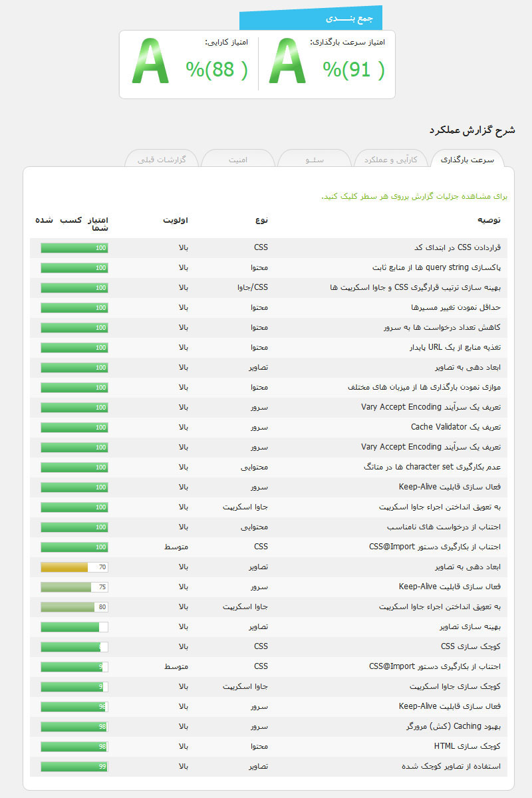Switch to the سئـو tab
This screenshot has width=532, height=798.
pyautogui.click(x=315, y=160)
